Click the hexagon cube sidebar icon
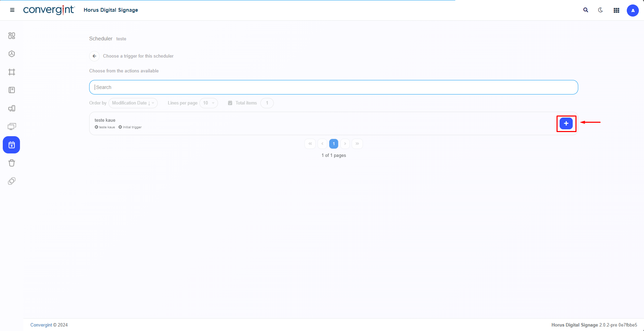The width and height of the screenshot is (644, 331). pyautogui.click(x=12, y=54)
